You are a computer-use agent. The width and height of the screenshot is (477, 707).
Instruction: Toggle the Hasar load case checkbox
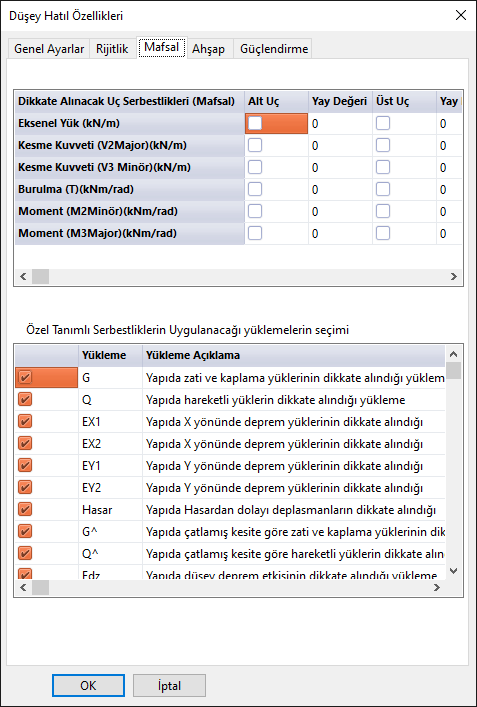(x=25, y=510)
